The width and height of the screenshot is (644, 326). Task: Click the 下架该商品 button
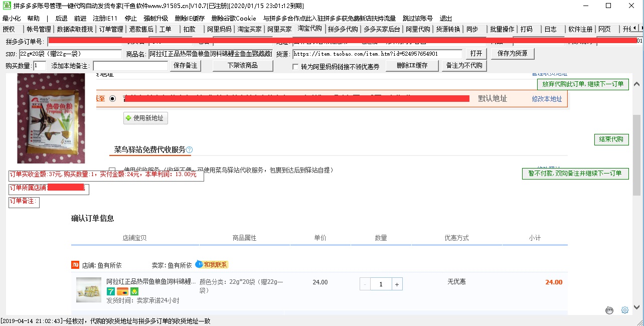tap(243, 66)
